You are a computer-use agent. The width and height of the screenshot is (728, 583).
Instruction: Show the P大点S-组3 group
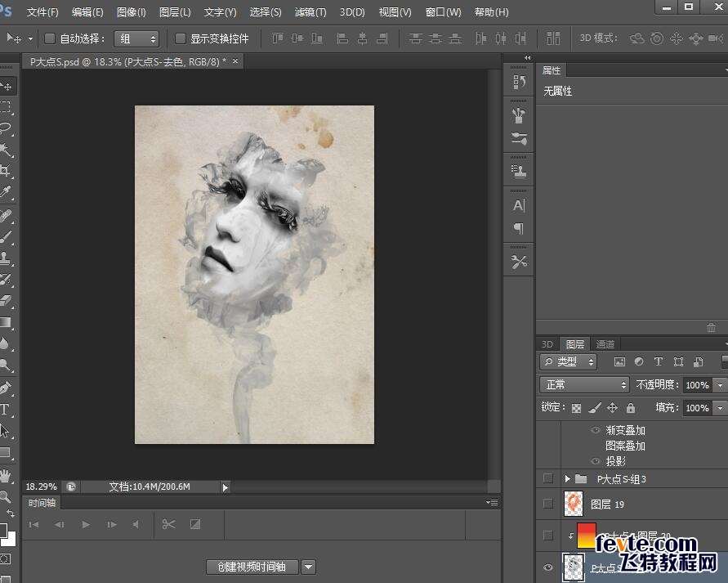(548, 478)
